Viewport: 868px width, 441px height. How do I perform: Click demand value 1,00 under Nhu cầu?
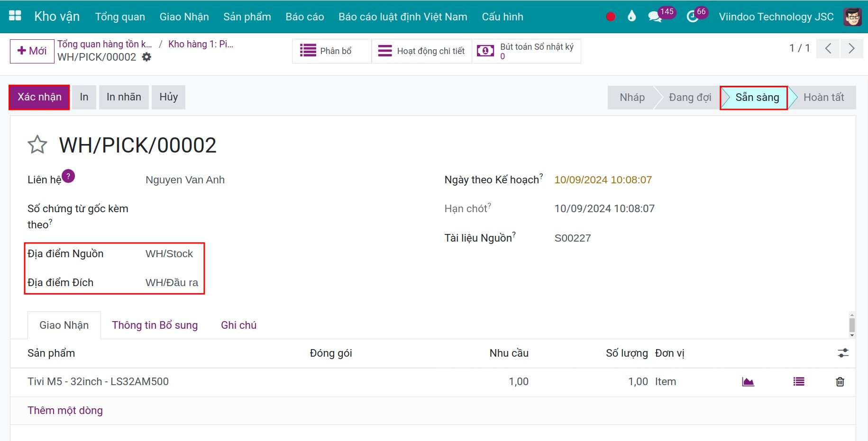point(519,382)
